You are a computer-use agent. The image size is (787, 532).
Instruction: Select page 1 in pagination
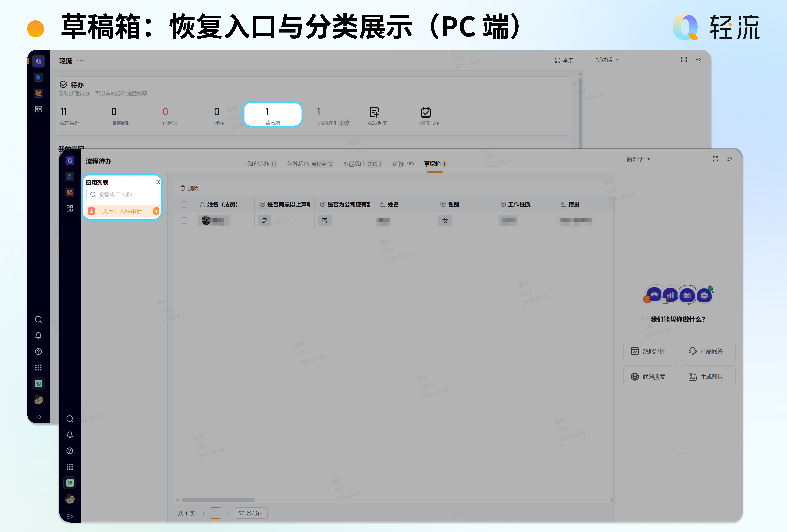coord(216,513)
